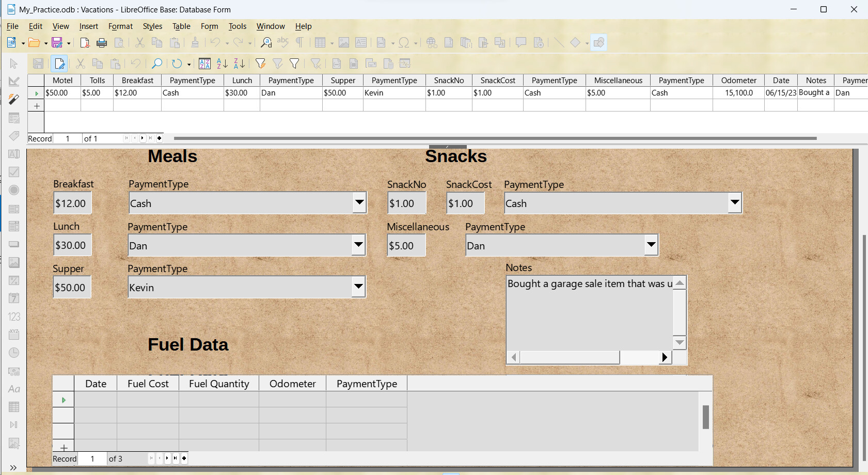Click the Lunch amount field showing $30.00
Image resolution: width=868 pixels, height=475 pixels.
[x=72, y=245]
